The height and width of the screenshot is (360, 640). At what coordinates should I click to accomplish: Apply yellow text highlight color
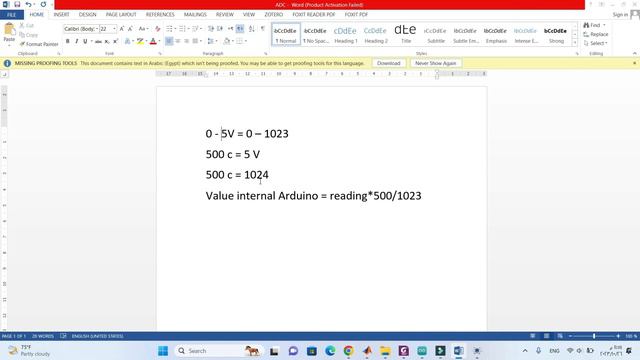(140, 41)
